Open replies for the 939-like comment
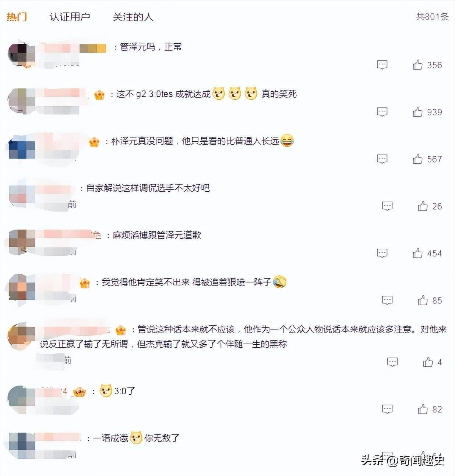This screenshot has height=476, width=455. click(x=382, y=112)
